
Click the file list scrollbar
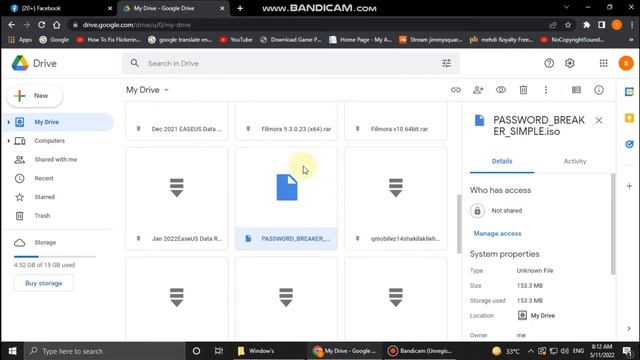(459, 223)
